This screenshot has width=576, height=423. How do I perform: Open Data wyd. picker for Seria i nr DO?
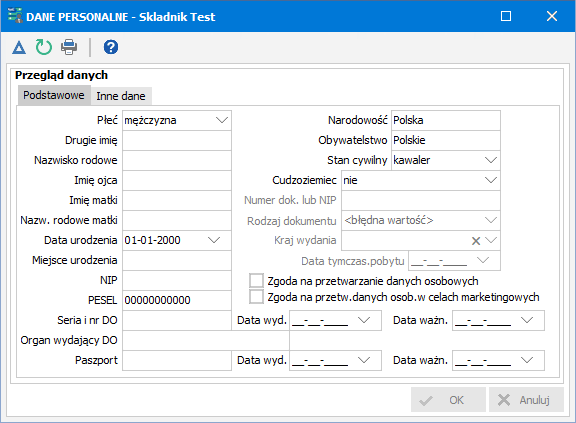364,320
